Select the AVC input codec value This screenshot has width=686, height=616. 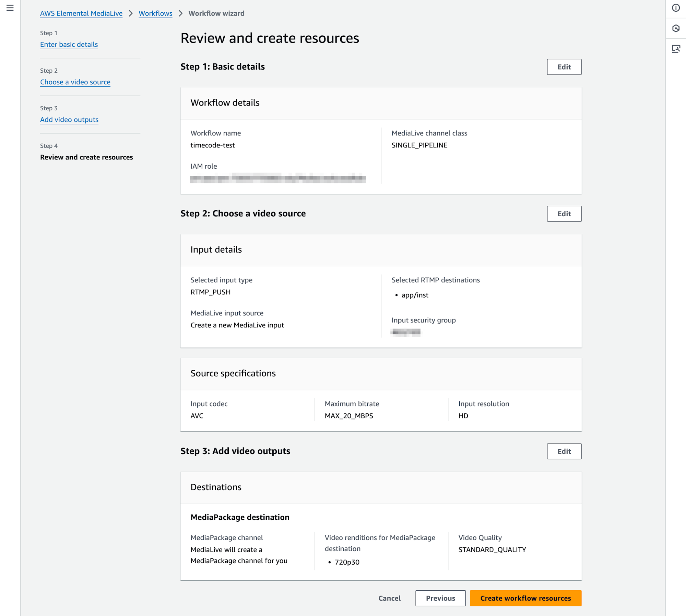(x=197, y=416)
